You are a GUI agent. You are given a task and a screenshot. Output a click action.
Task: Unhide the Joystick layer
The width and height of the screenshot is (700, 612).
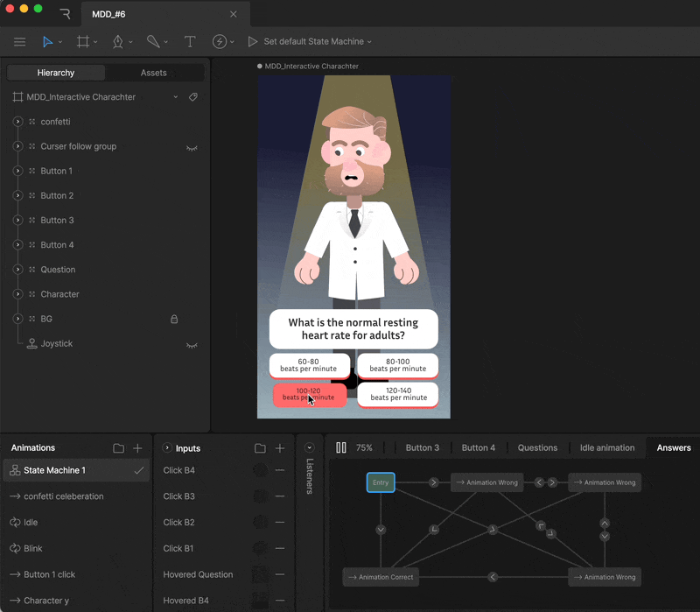coord(192,344)
